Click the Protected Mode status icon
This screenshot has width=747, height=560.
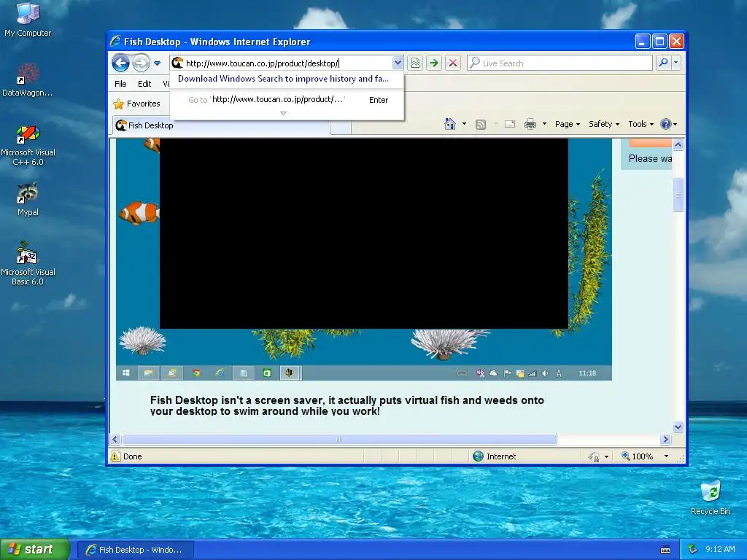click(x=594, y=456)
